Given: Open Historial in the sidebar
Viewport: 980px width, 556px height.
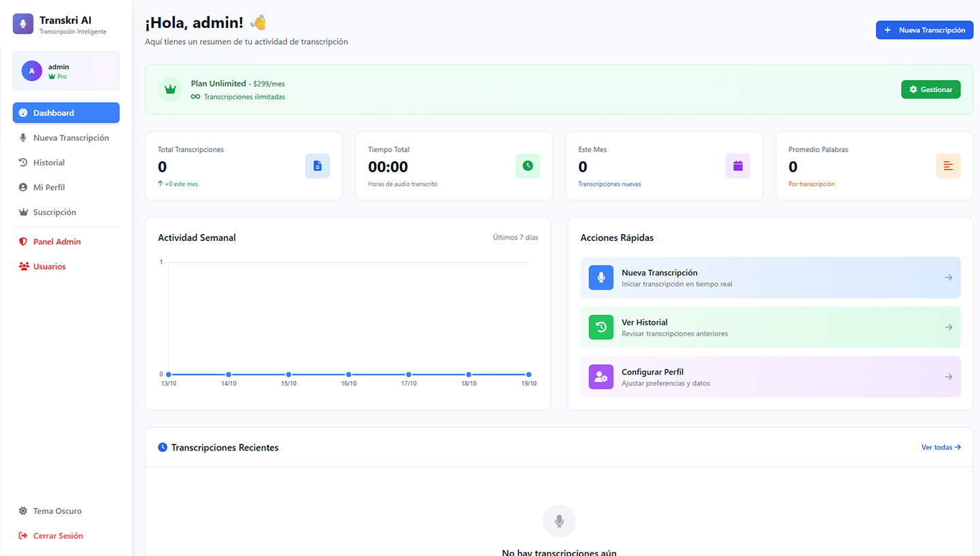Looking at the screenshot, I should [49, 163].
